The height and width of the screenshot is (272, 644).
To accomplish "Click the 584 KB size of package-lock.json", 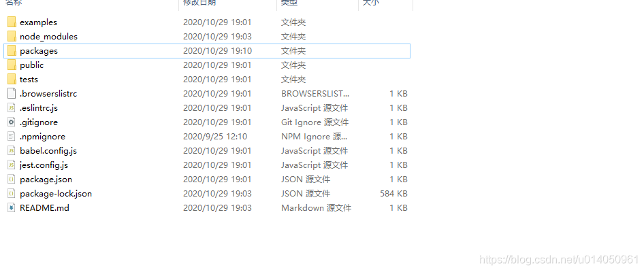I will click(393, 193).
